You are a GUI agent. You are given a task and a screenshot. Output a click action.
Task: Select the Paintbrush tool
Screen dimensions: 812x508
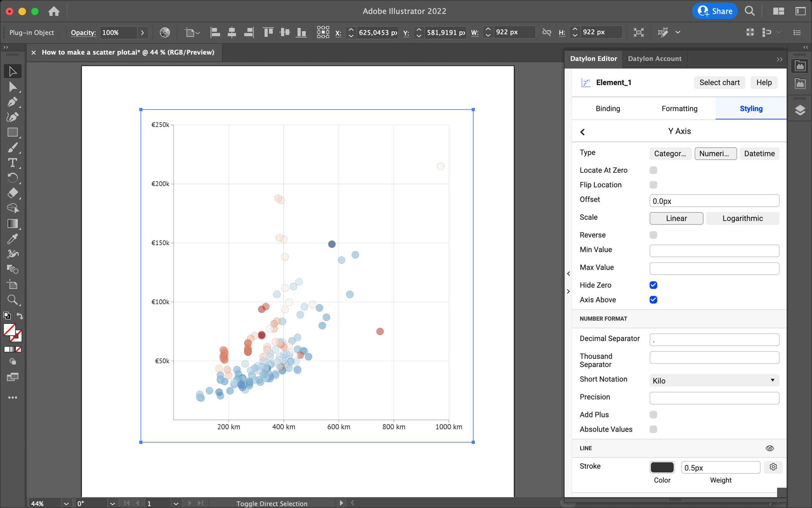(12, 147)
